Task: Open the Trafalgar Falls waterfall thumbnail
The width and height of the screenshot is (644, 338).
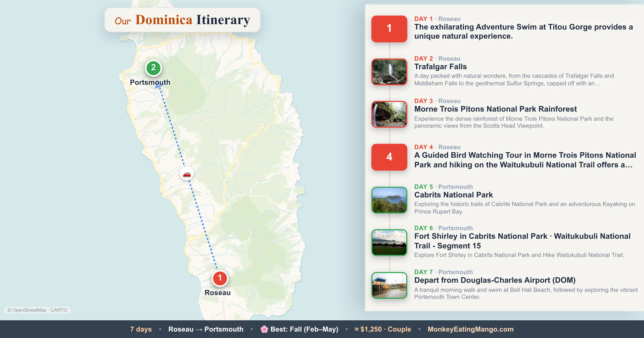Action: click(389, 72)
